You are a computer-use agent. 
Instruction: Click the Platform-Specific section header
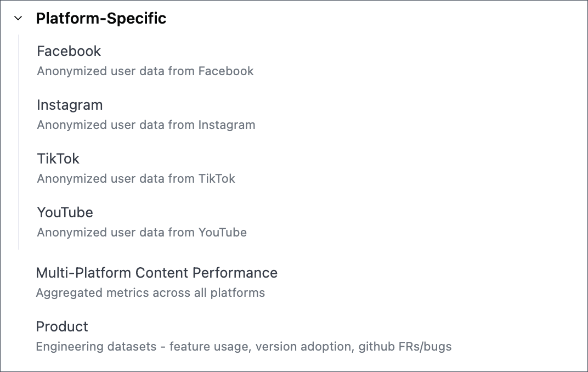[101, 18]
